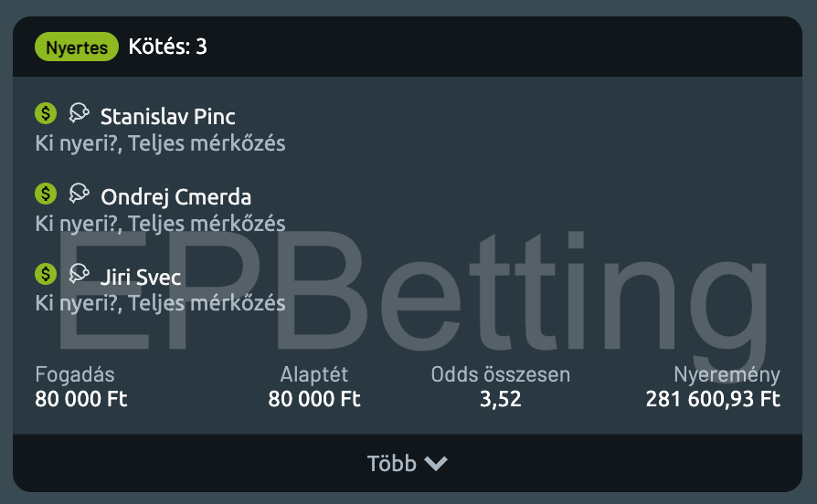Expand details with the Több chevron arrow

436,464
